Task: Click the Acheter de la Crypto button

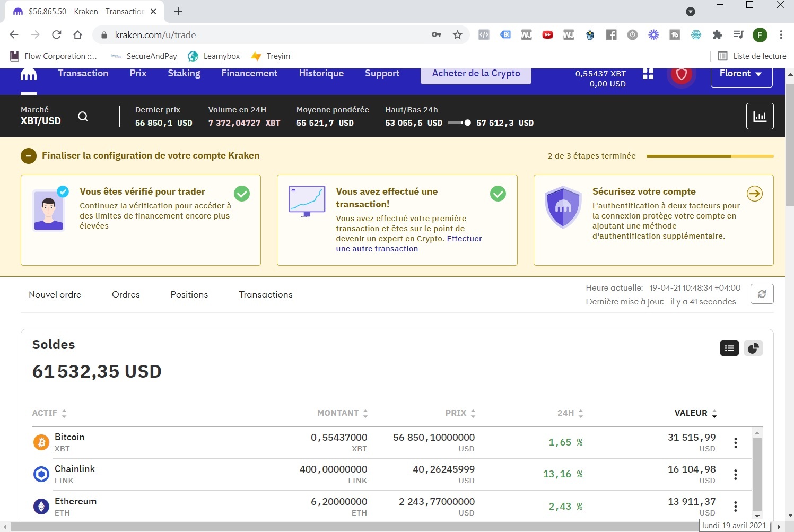Action: (475, 74)
